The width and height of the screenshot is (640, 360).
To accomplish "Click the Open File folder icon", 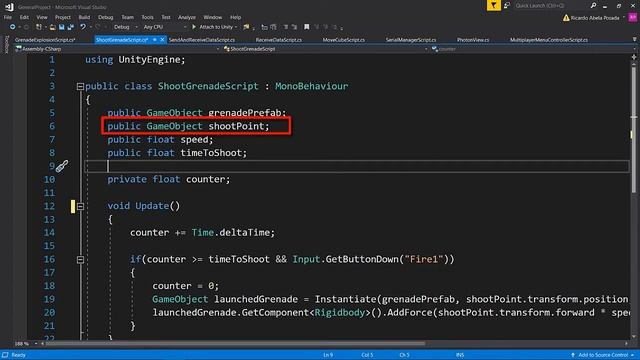I will 52,27.
